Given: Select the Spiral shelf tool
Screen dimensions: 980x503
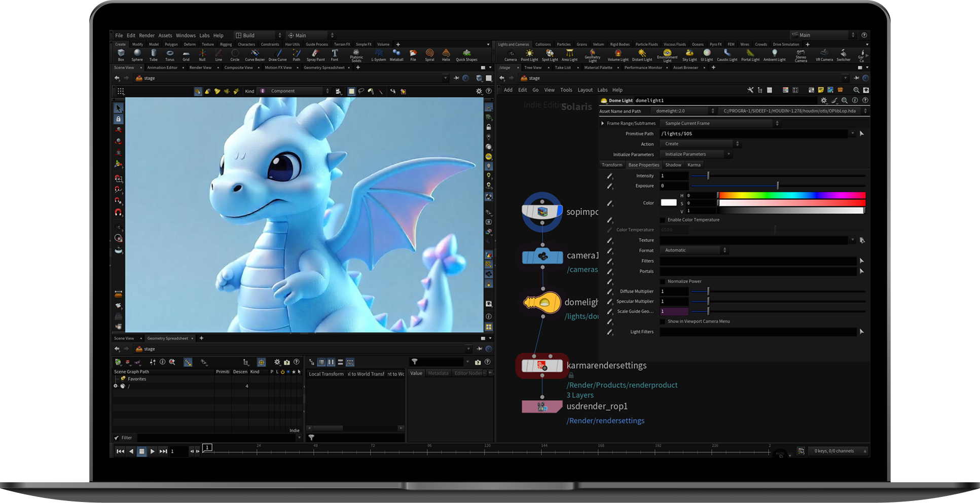Looking at the screenshot, I should click(x=429, y=54).
